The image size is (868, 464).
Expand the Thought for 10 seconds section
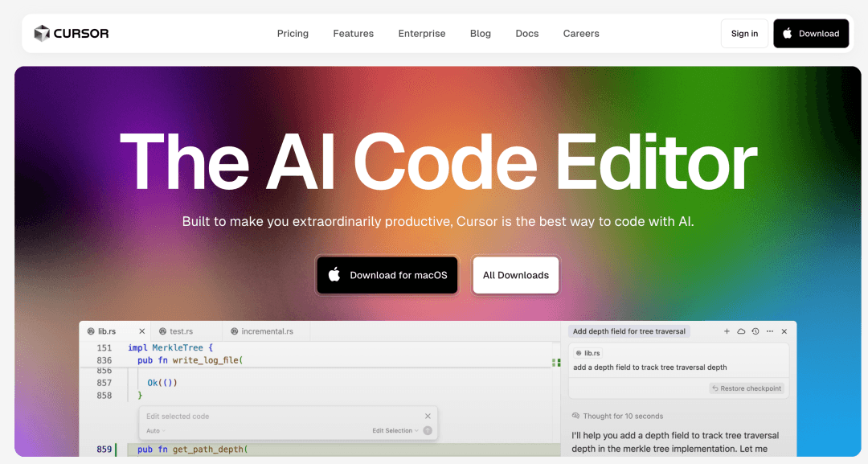tap(617, 416)
